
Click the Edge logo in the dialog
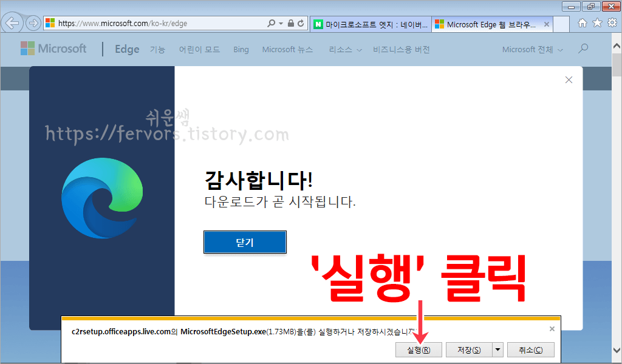coord(102,198)
